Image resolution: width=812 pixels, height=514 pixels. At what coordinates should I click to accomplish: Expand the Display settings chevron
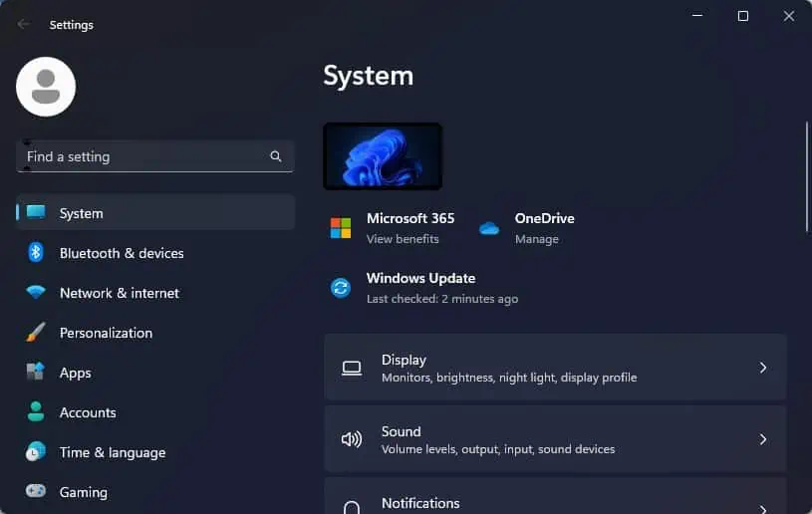click(763, 368)
